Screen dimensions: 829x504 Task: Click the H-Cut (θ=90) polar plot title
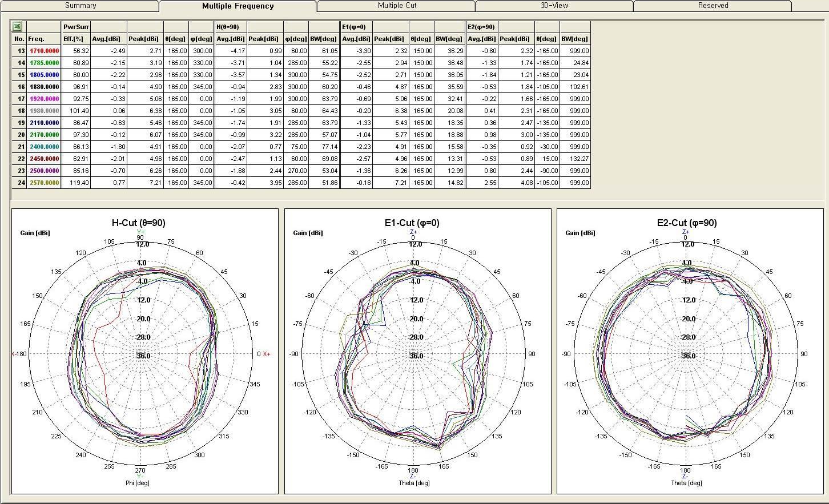pyautogui.click(x=139, y=223)
